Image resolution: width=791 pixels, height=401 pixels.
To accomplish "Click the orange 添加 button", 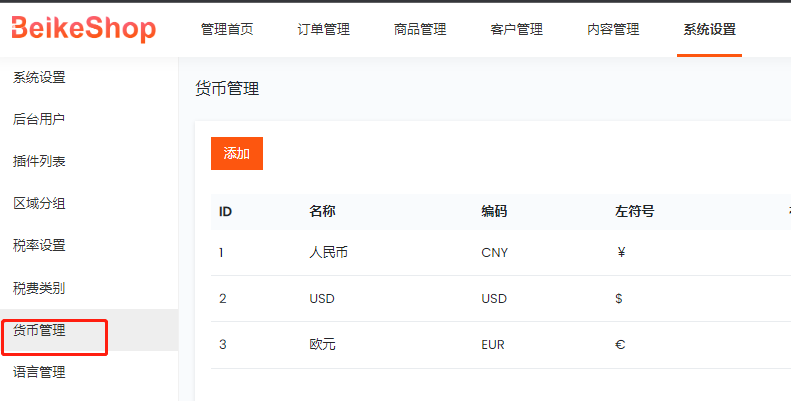I will tap(237, 153).
